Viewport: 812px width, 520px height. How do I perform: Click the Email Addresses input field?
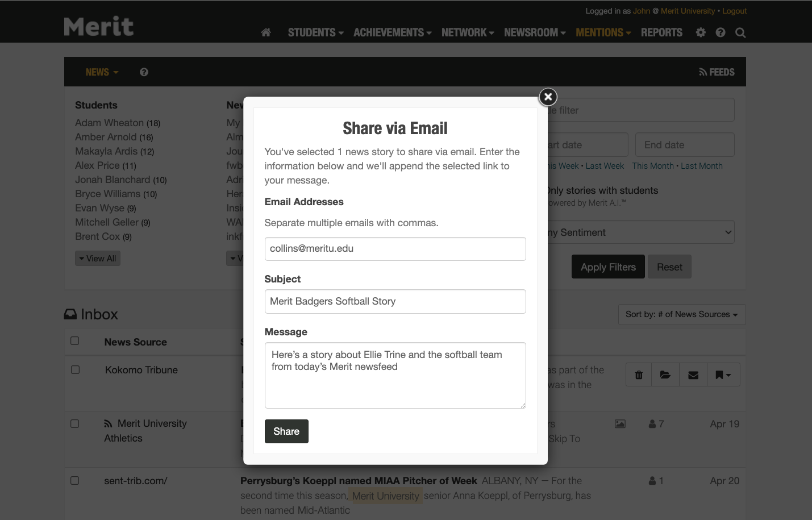click(395, 249)
